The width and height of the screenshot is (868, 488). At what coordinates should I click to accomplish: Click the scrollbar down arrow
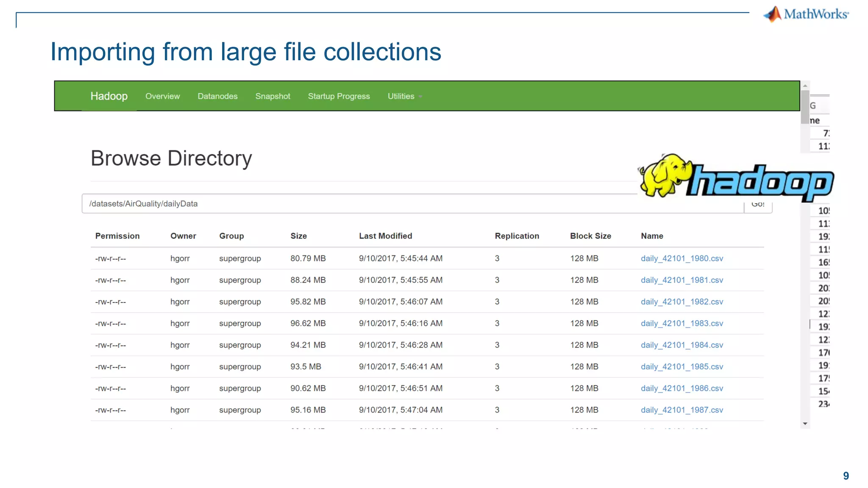pyautogui.click(x=805, y=424)
